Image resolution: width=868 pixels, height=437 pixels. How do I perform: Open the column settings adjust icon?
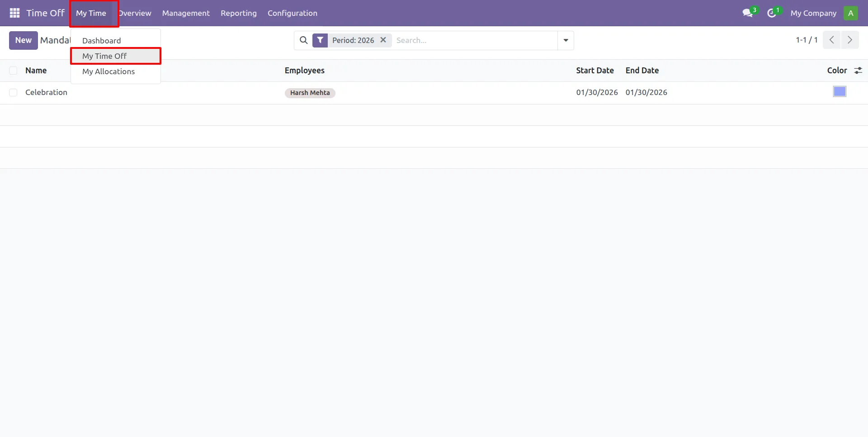[x=858, y=71]
